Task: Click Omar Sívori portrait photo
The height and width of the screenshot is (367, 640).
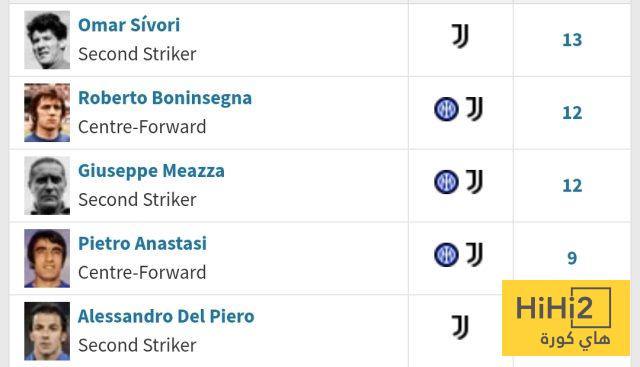Action: click(47, 40)
